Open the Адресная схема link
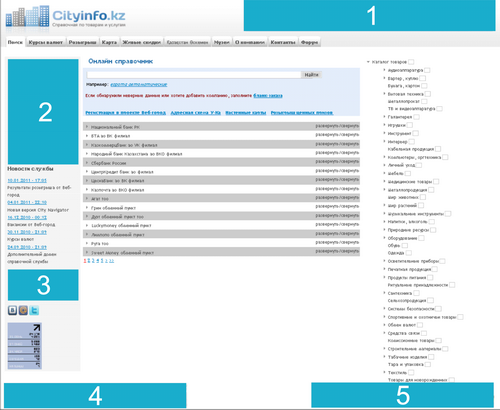The image size is (500, 410). coord(196,113)
